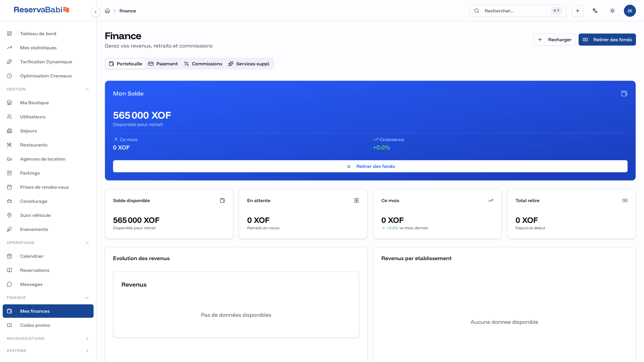
Task: Open the language translation toggle
Action: pyautogui.click(x=595, y=11)
